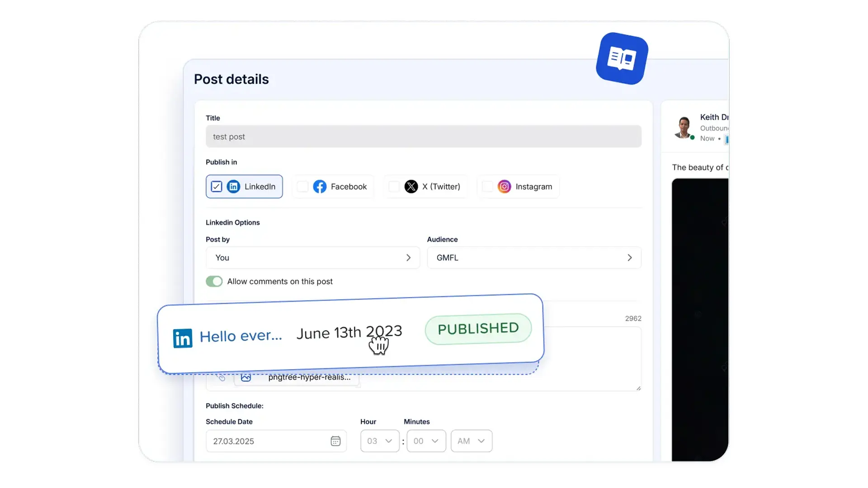This screenshot has height=488, width=868.
Task: Click the X (Twitter) logo icon
Action: coord(411,187)
